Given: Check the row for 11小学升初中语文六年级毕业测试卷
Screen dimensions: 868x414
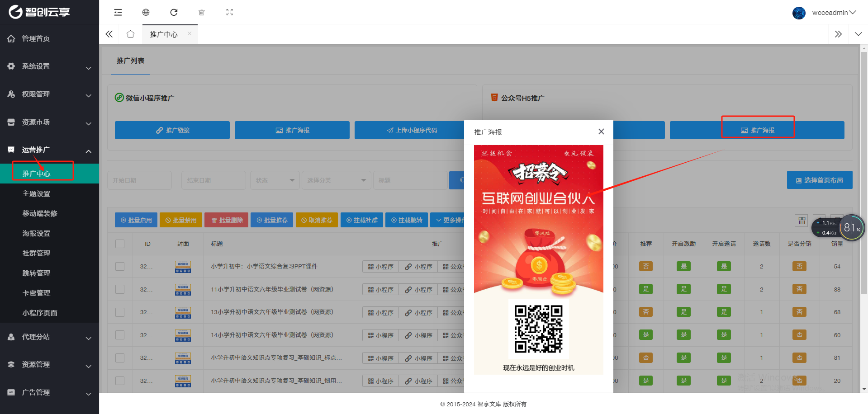Looking at the screenshot, I should tap(120, 289).
